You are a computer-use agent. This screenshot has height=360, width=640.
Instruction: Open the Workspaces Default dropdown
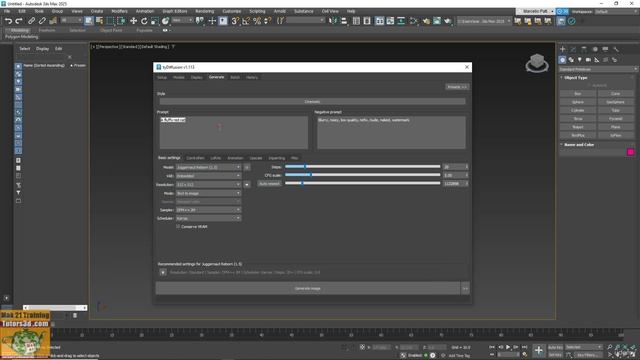tap(616, 11)
